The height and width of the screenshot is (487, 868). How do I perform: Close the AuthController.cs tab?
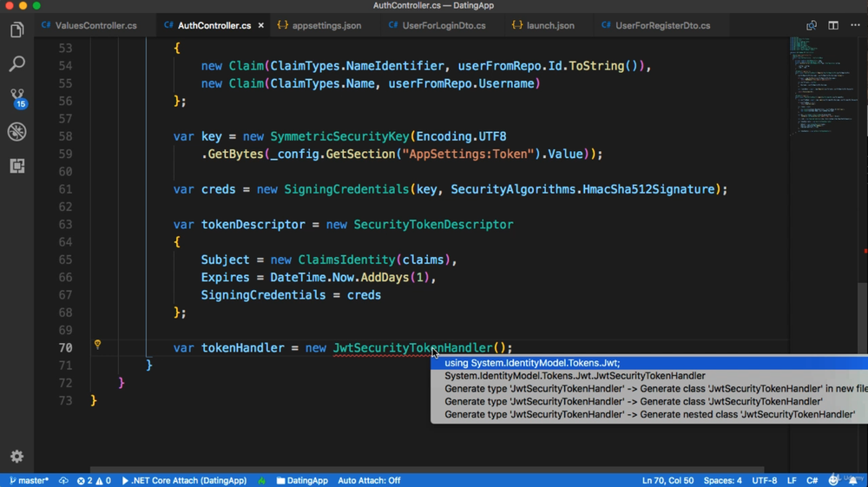pos(260,25)
